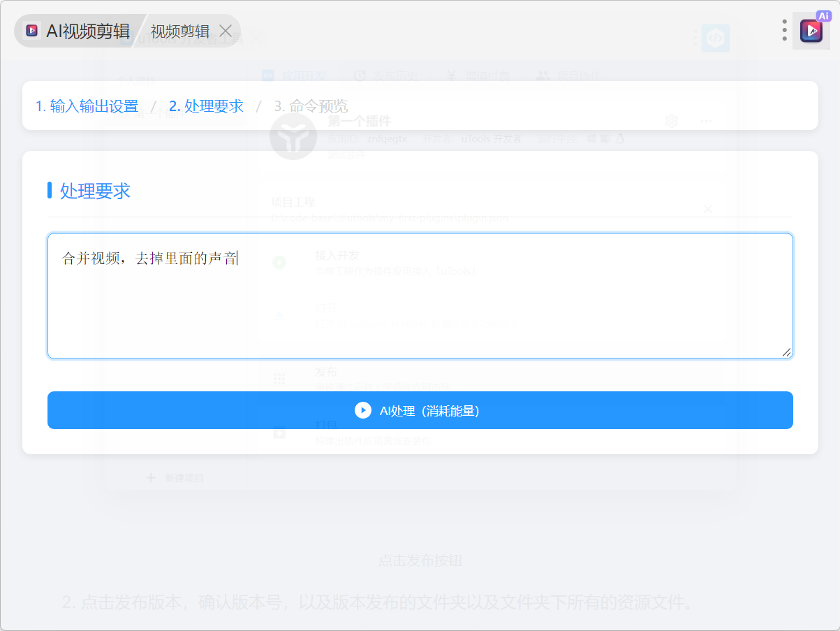Open step 3. 命令预览
The height and width of the screenshot is (631, 840).
pos(311,106)
